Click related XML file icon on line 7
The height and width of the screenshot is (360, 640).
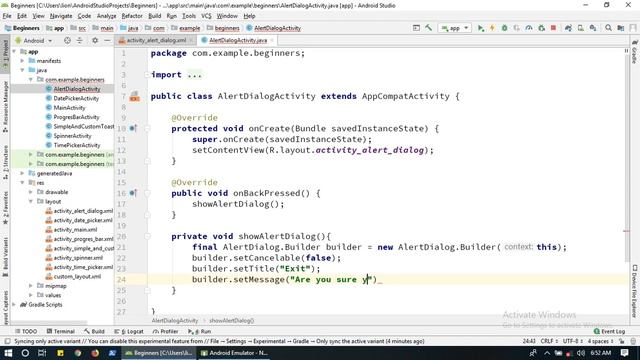(134, 97)
